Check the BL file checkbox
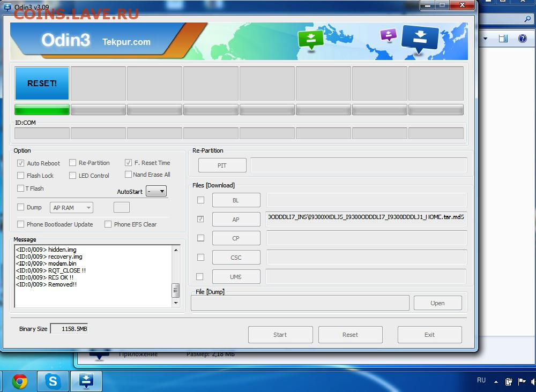This screenshot has width=536, height=392. point(200,200)
